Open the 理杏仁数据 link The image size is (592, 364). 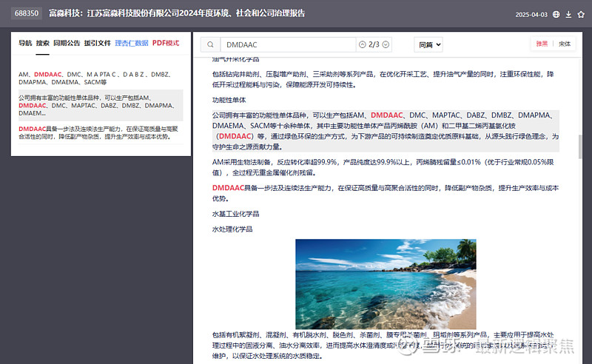tap(132, 43)
